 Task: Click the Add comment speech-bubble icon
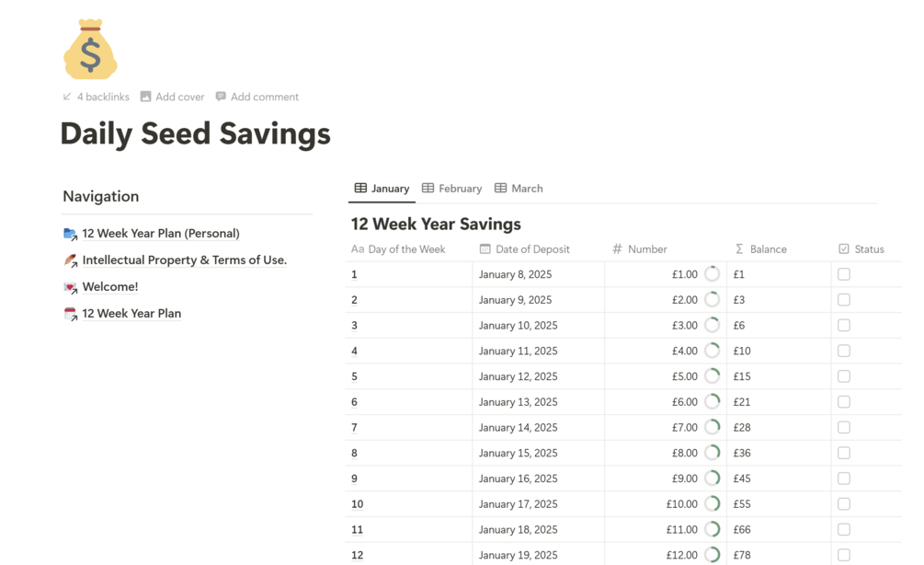(221, 97)
